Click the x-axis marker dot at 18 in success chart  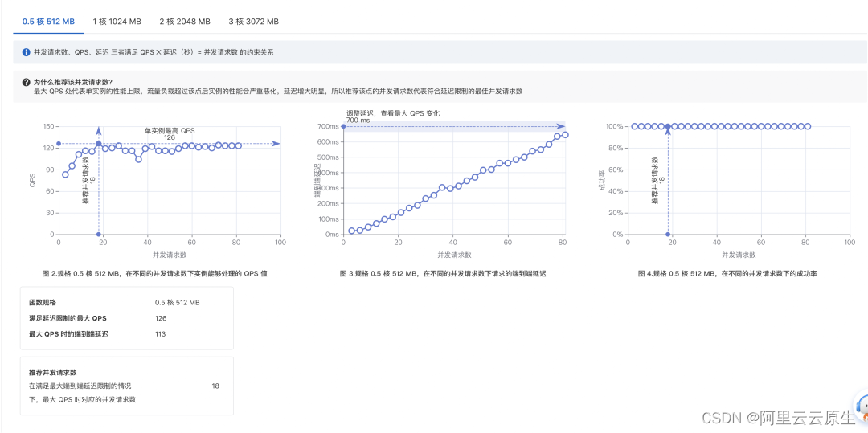(668, 235)
